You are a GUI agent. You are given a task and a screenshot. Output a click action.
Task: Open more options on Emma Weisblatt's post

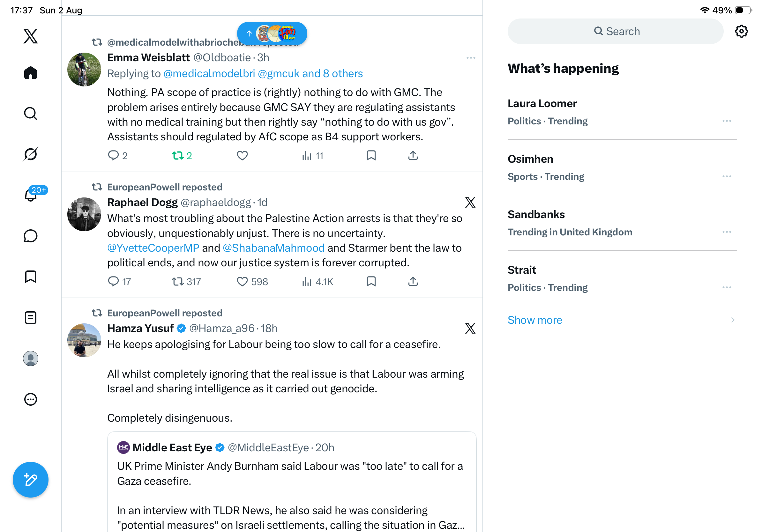tap(471, 58)
